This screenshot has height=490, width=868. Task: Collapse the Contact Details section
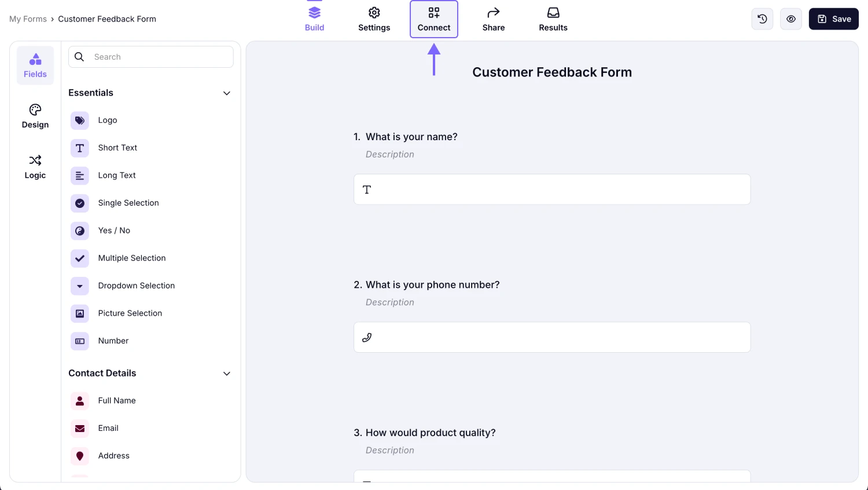click(x=226, y=374)
